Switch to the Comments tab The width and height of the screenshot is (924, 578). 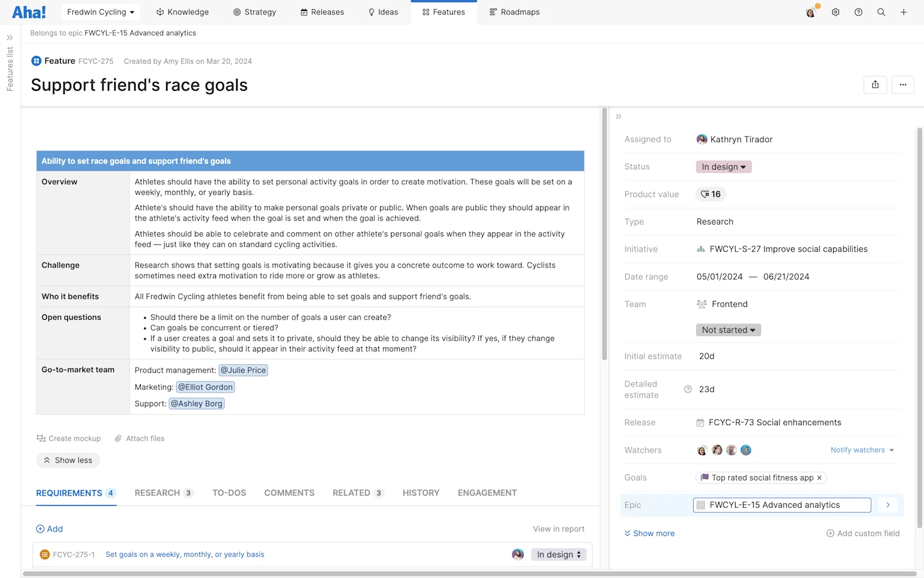[x=289, y=493]
